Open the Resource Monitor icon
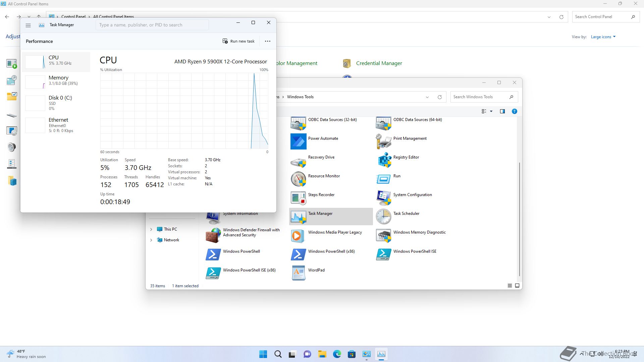644x362 pixels. [x=298, y=179]
